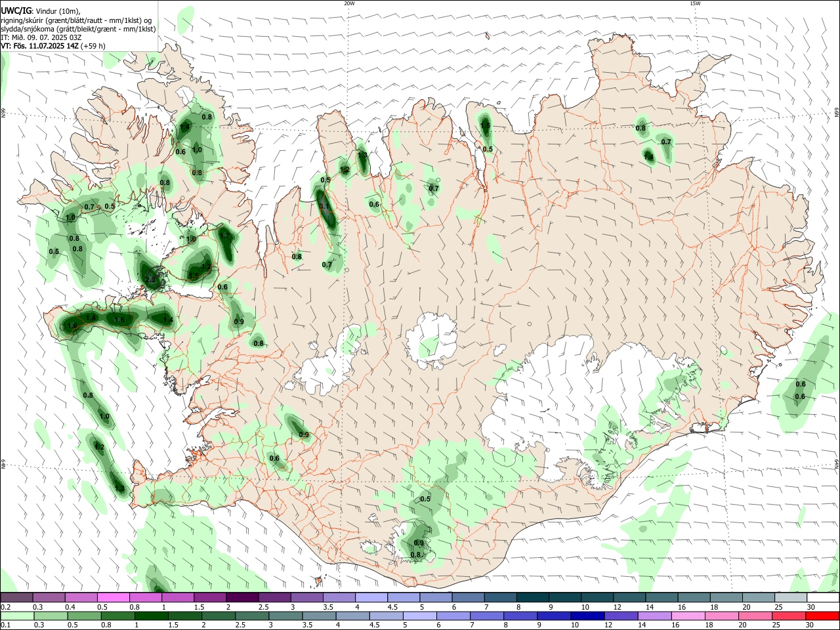Select the palest green swatch labeled 0.1
The image size is (840, 630).
(17, 616)
